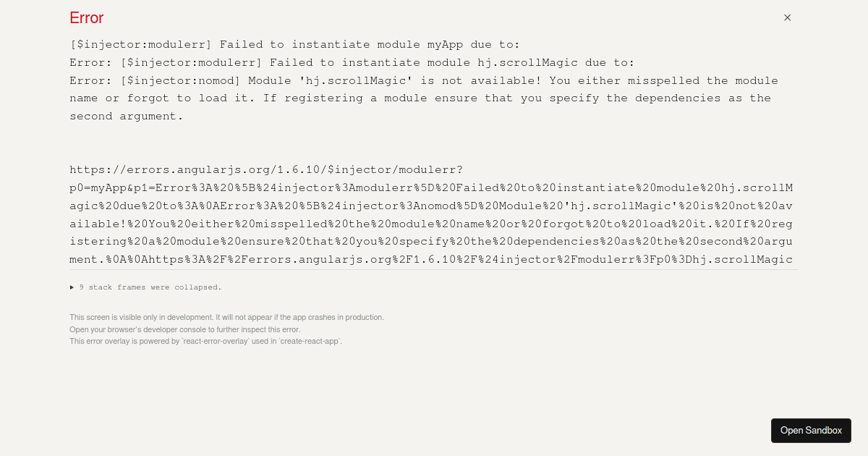Click the development-only disclaimer text
868x456 pixels.
click(226, 317)
